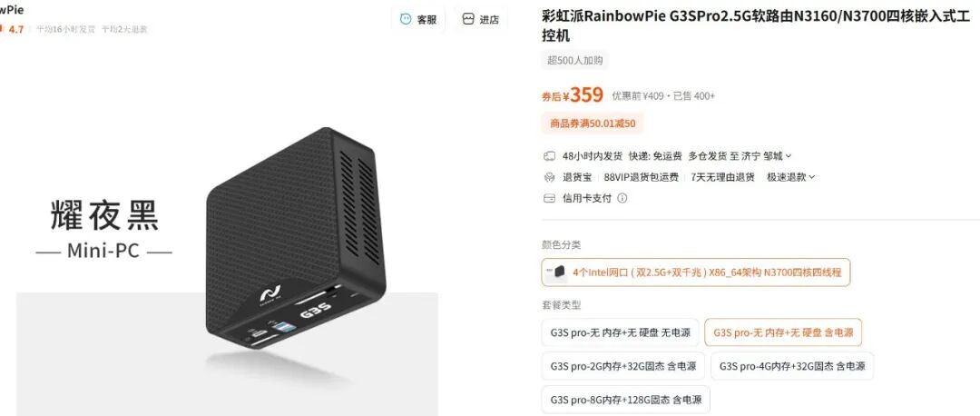Select G3S pro-无内存+无硬盘 无电源 package
The height and width of the screenshot is (416, 980).
[x=620, y=332]
